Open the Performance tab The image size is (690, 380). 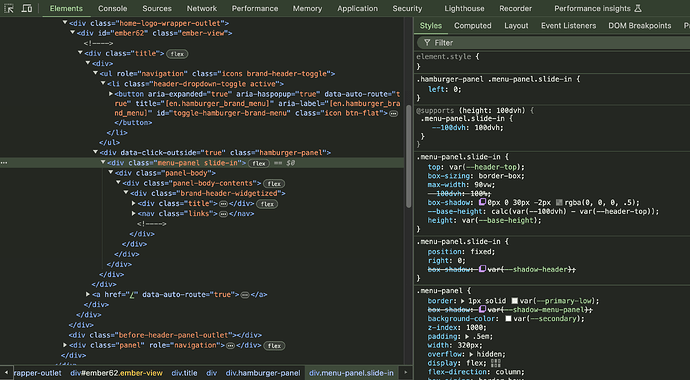[255, 8]
